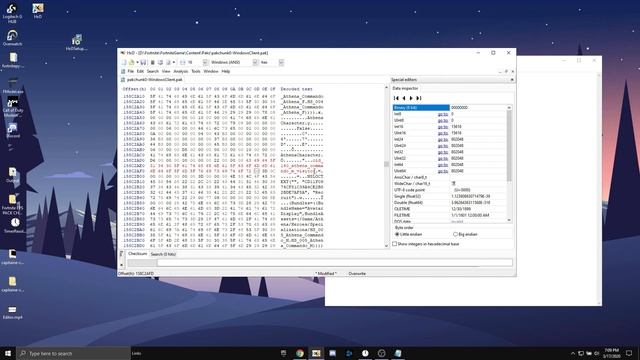Image resolution: width=640 pixels, height=360 pixels.
Task: Click the hex view vertical scrollbar
Action: pos(386,167)
